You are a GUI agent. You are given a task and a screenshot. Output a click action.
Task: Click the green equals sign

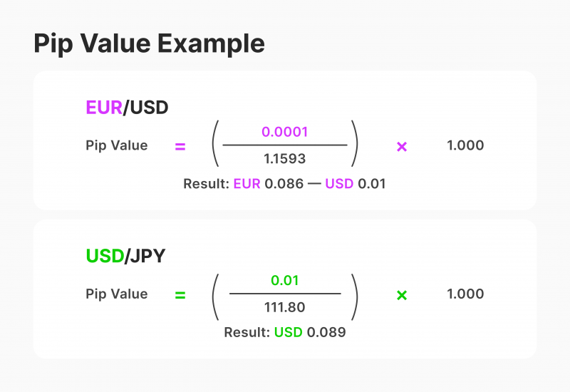tap(180, 294)
